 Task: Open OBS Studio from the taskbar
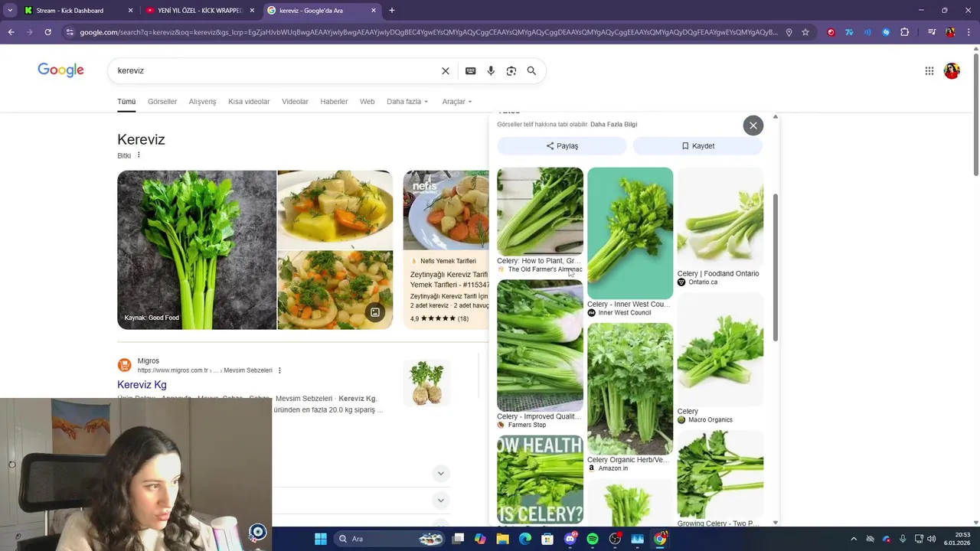click(x=615, y=539)
